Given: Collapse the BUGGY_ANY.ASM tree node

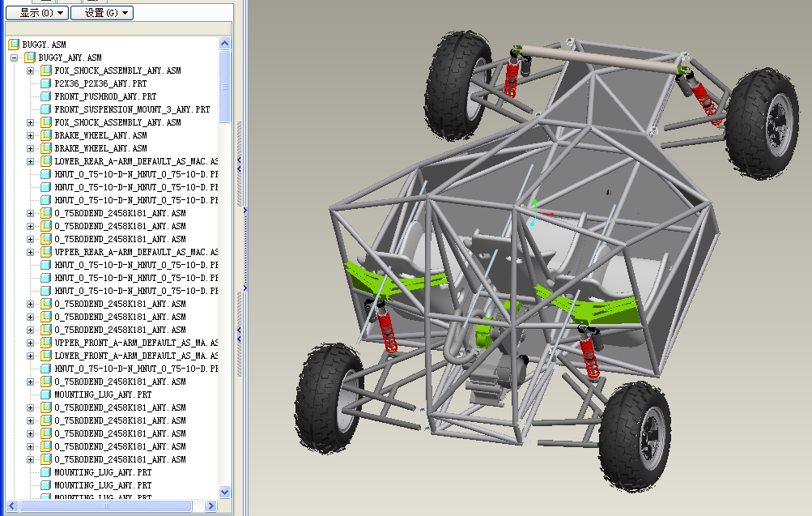Looking at the screenshot, I should (x=15, y=58).
